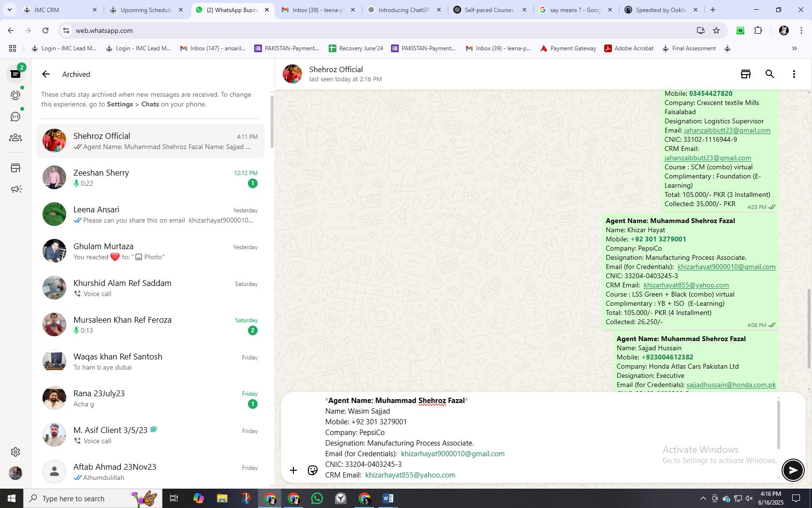
Task: Open the Khurshid Alam Ref Saddam chat
Action: click(x=150, y=288)
